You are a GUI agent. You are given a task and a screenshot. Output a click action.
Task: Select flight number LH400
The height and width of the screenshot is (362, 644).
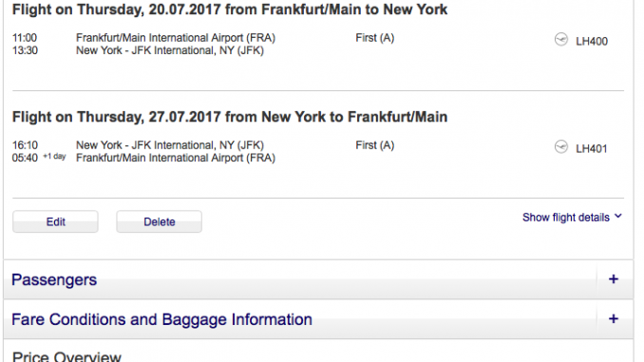click(592, 41)
